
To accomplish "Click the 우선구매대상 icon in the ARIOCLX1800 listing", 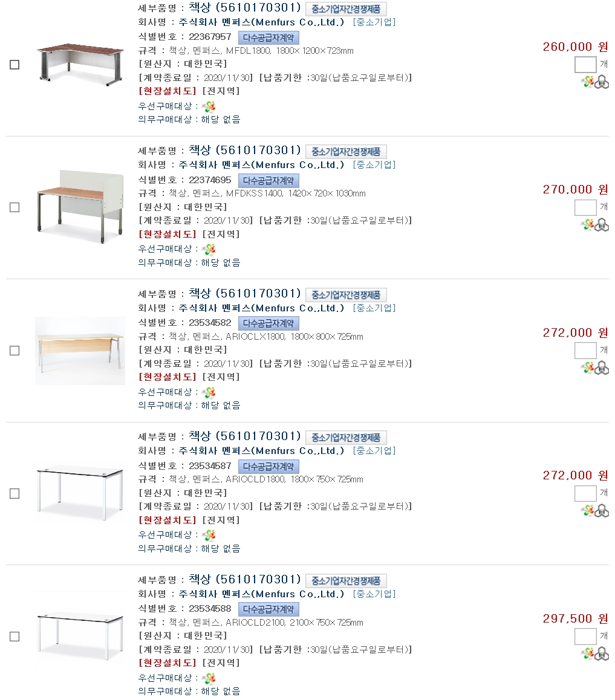I will [209, 392].
